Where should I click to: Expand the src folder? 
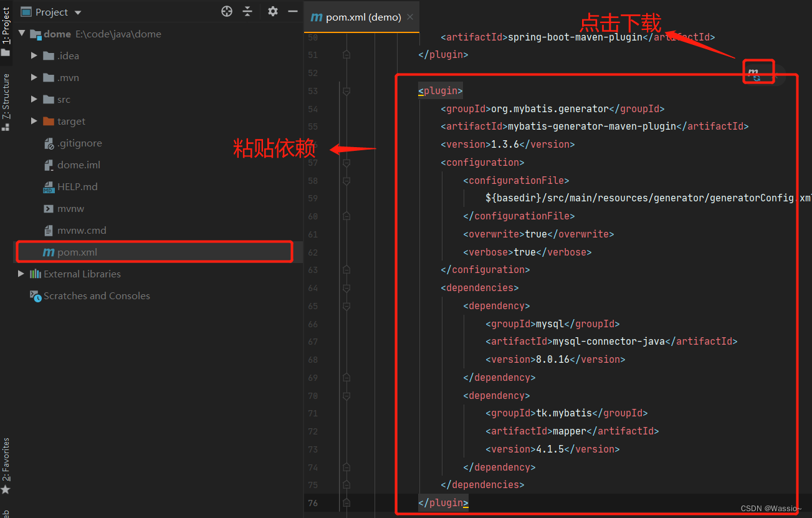pos(34,99)
